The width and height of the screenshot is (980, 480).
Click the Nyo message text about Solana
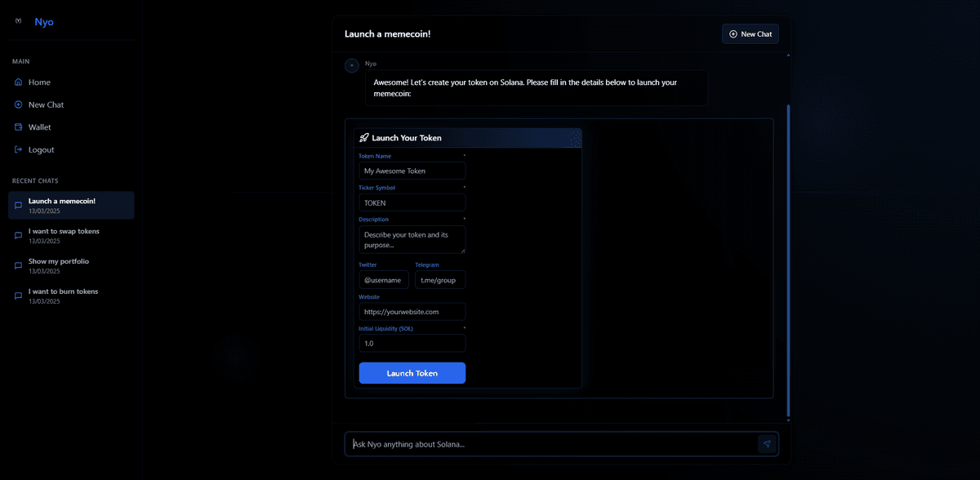click(x=526, y=88)
